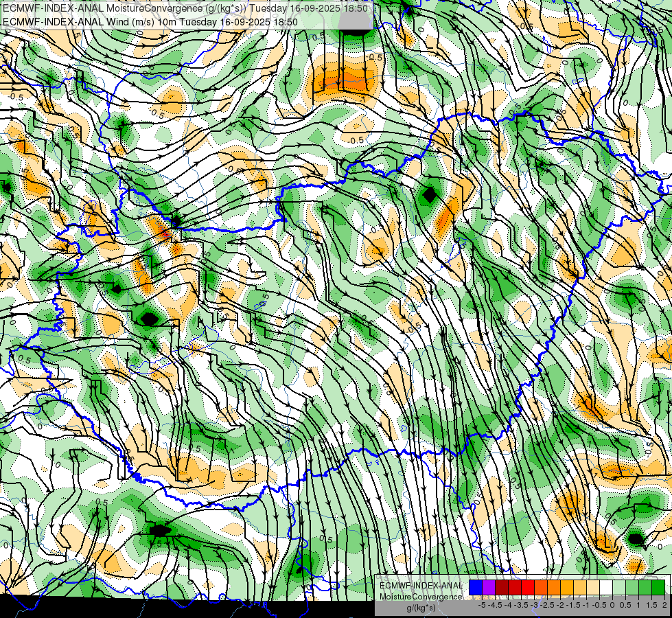The width and height of the screenshot is (672, 618).
Task: Select the medium green swatch between 1 and 1.5
Action: pos(645,587)
